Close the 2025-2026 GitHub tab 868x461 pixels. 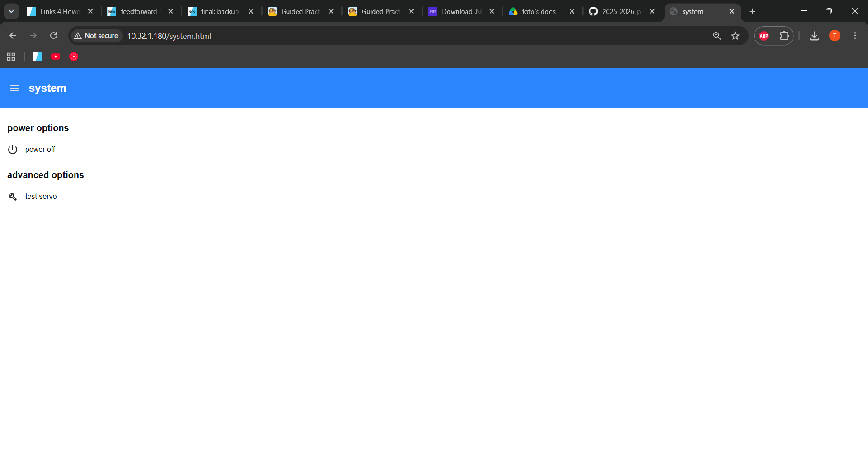coord(652,12)
